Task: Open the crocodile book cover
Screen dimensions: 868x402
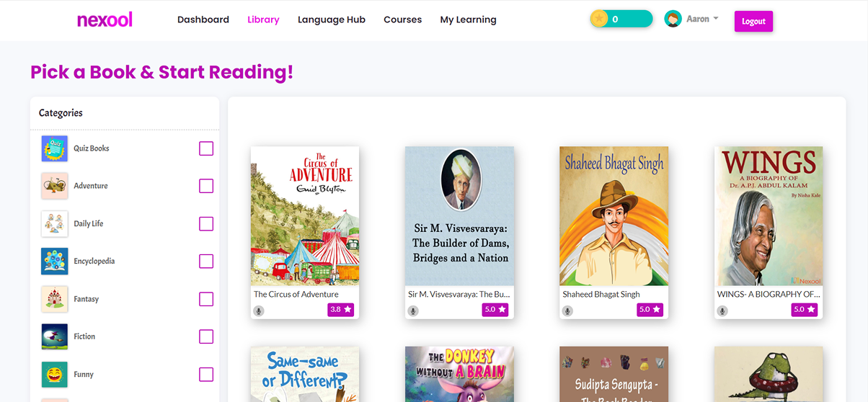Action: pyautogui.click(x=769, y=374)
